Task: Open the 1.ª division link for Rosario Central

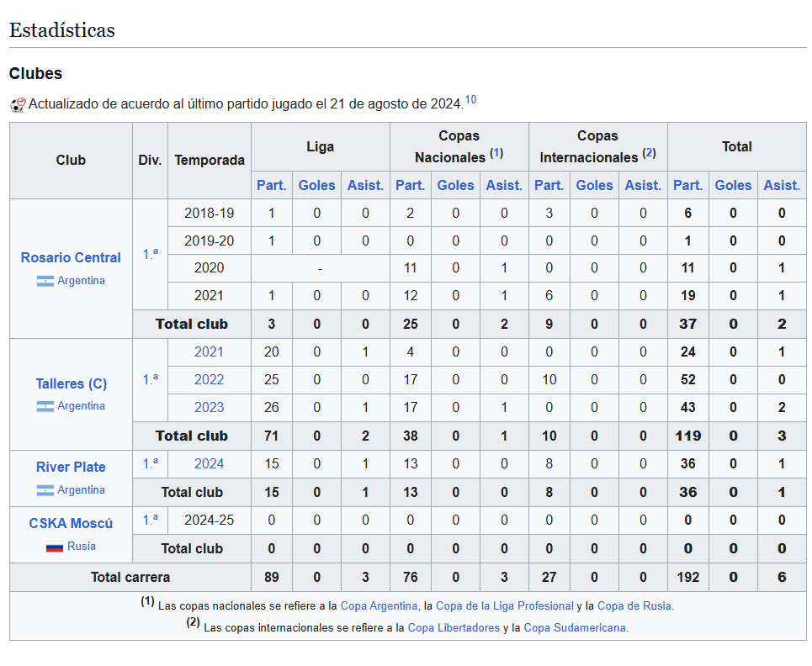Action: pyautogui.click(x=150, y=254)
